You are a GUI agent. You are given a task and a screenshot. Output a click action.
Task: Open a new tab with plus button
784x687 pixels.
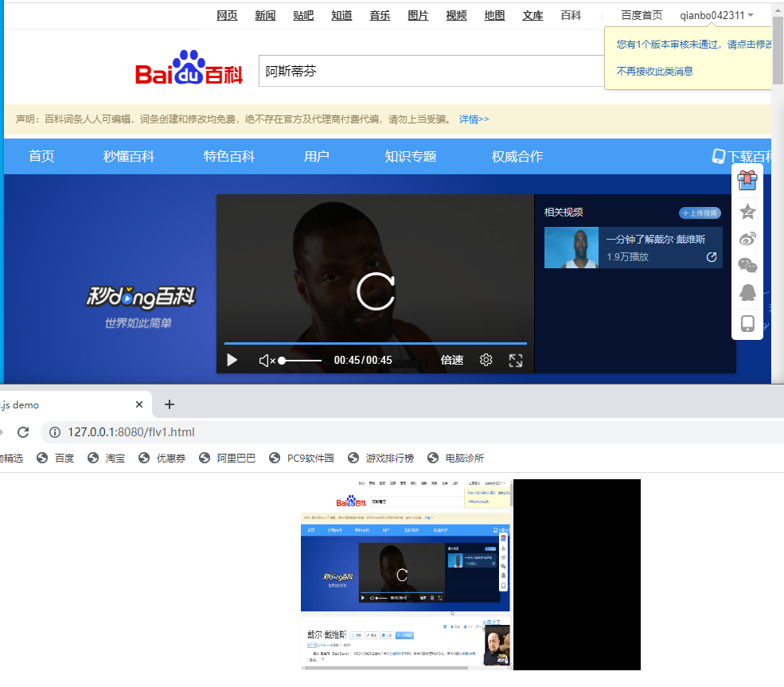coord(170,404)
